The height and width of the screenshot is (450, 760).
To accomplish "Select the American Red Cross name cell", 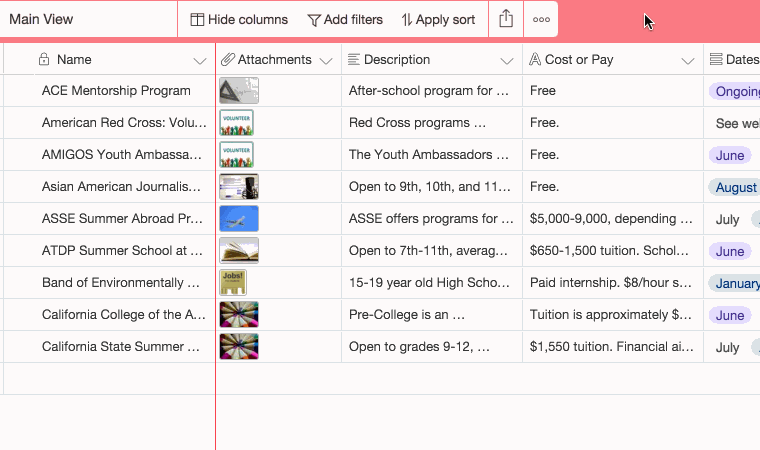I will click(110, 123).
